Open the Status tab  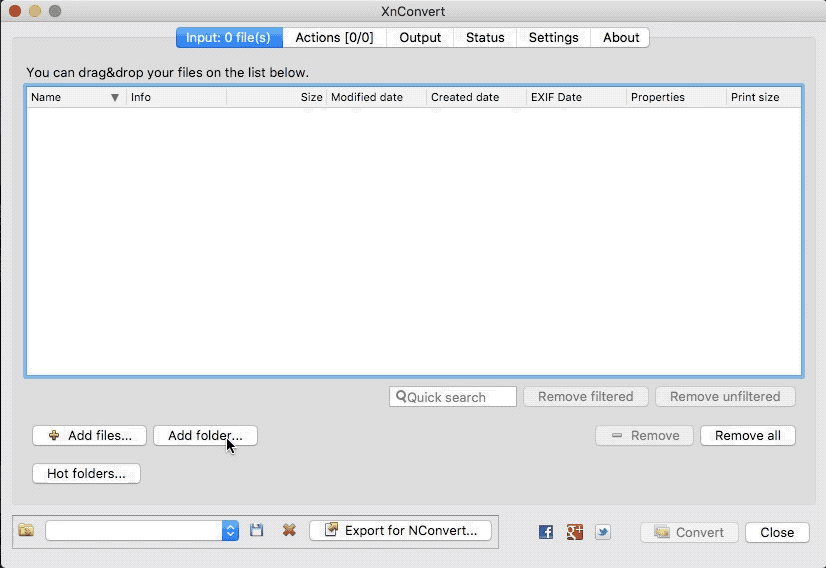pyautogui.click(x=485, y=37)
